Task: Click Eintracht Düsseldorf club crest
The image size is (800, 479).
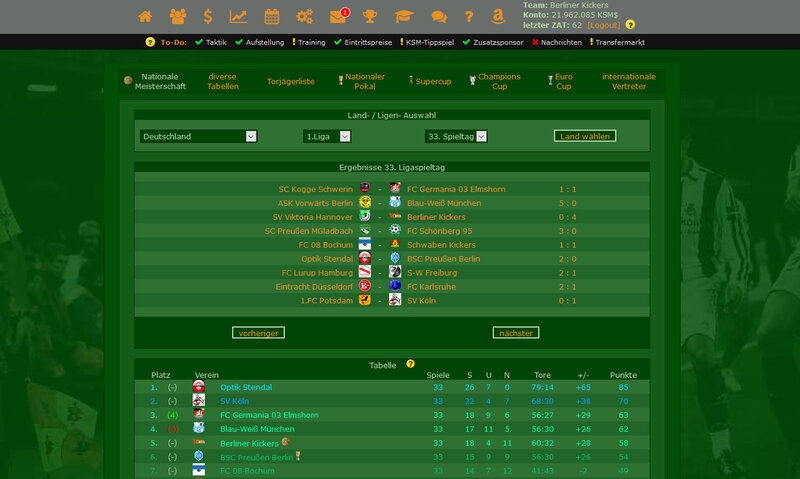Action: (x=365, y=286)
